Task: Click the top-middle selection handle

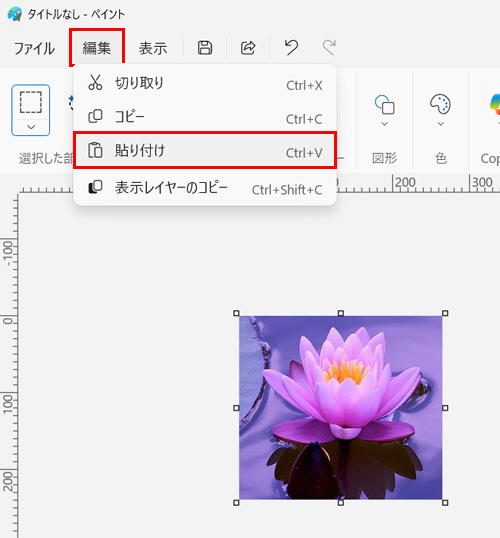Action: [x=341, y=313]
